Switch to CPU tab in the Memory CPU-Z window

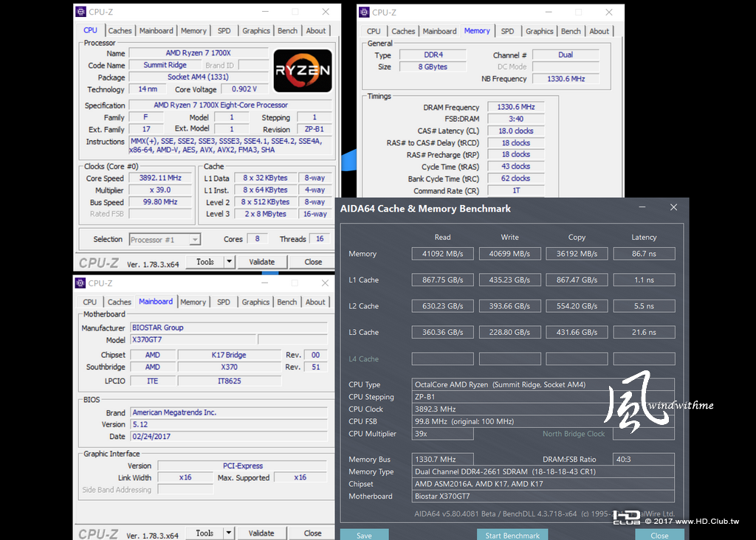click(x=374, y=31)
